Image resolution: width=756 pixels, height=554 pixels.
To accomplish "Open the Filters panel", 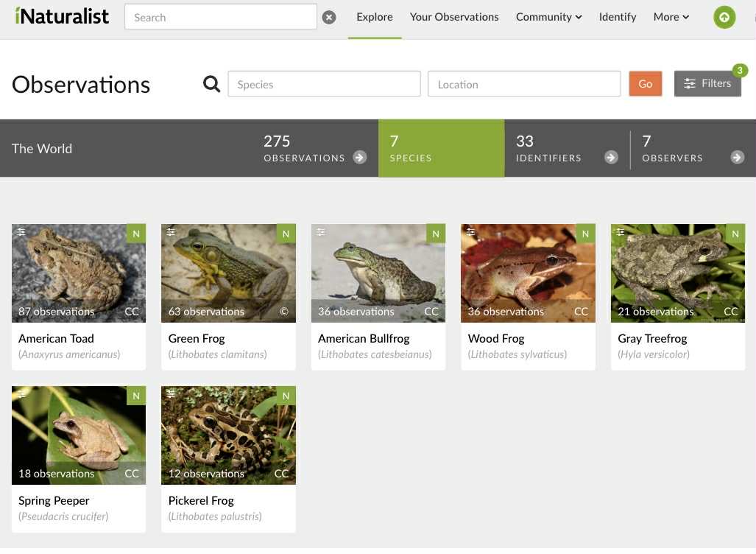I will [x=707, y=84].
